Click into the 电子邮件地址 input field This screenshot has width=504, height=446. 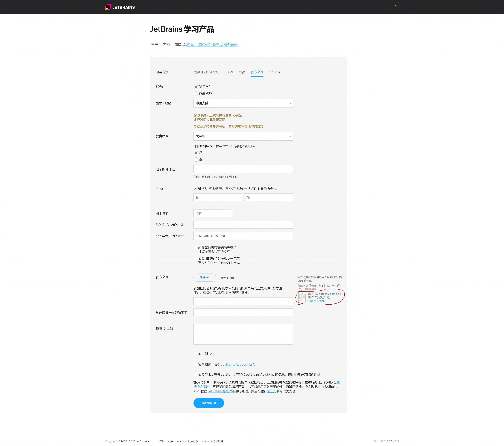(x=243, y=169)
